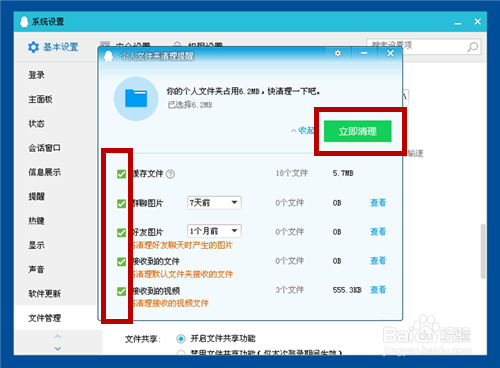Click the help question mark beside 缓存文件
Viewport: 500px width, 368px height.
point(170,174)
